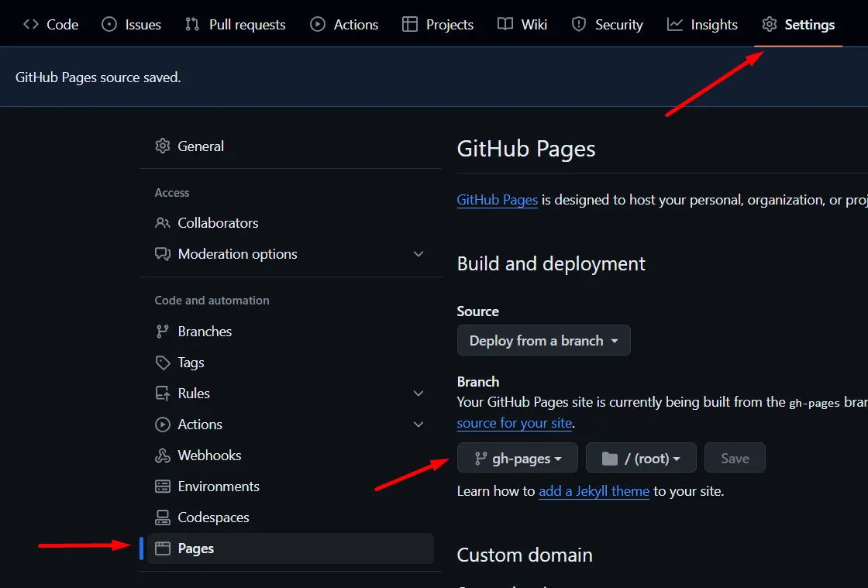This screenshot has height=588, width=868.
Task: View the Insights tab
Action: tap(702, 24)
